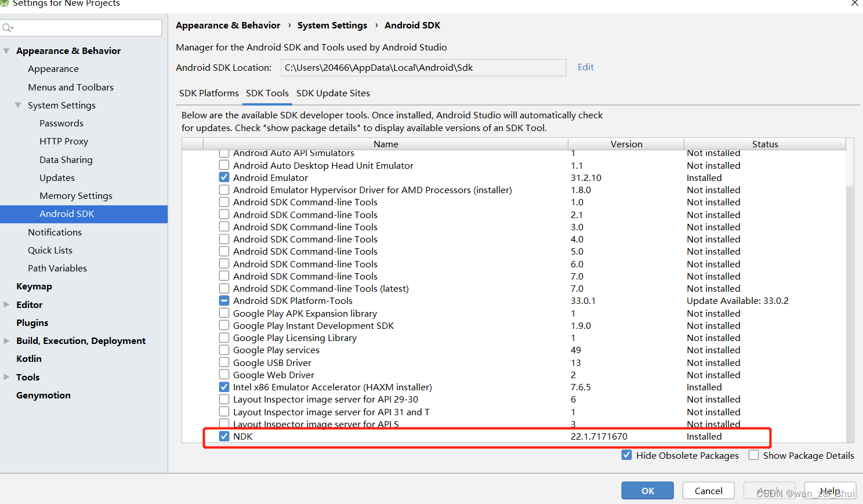Check Google Play services checkbox
The height and width of the screenshot is (504, 863).
tap(224, 350)
